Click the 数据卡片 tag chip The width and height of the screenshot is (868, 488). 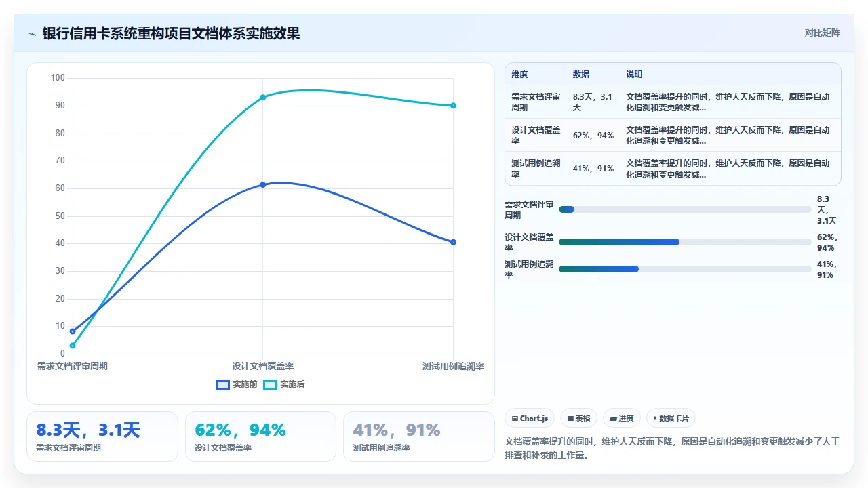point(671,418)
